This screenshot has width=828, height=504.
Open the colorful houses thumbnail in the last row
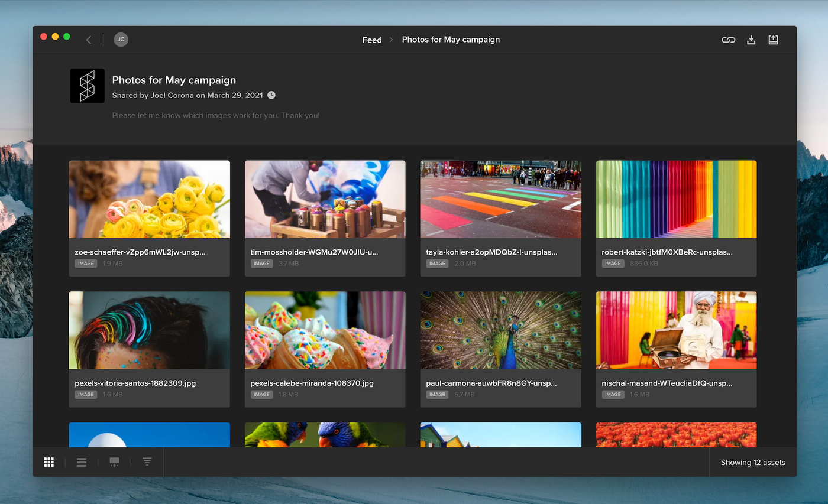[501, 435]
